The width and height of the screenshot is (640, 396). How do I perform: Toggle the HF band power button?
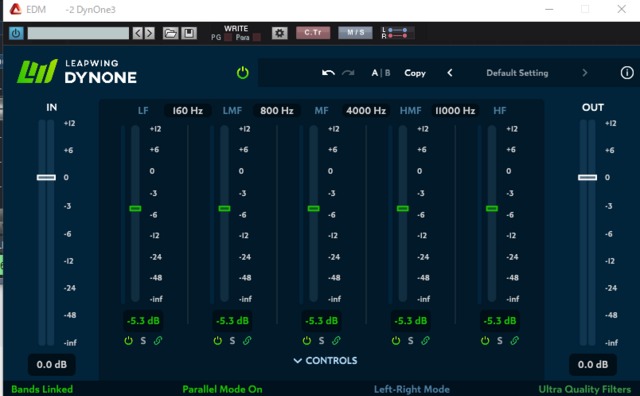[x=485, y=340]
